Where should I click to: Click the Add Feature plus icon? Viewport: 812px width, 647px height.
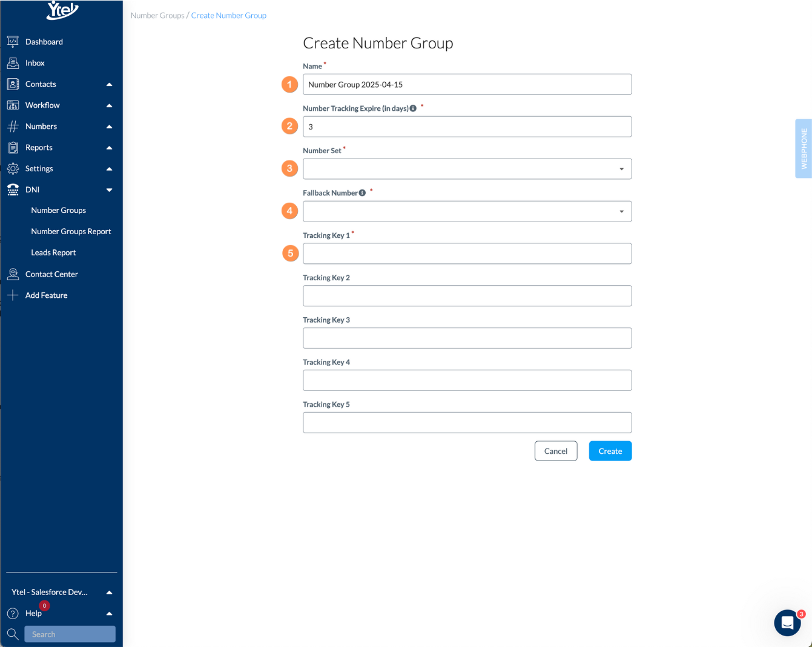pos(13,295)
